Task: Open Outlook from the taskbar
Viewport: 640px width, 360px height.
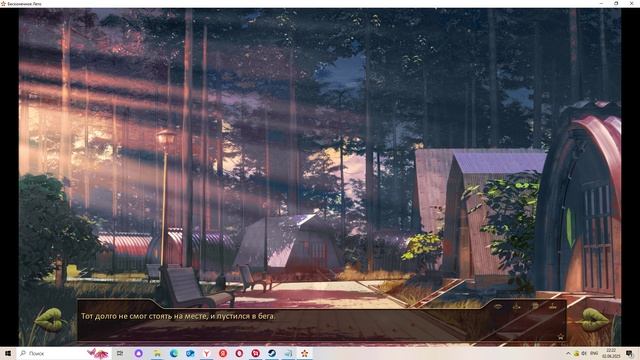Action: (x=190, y=353)
